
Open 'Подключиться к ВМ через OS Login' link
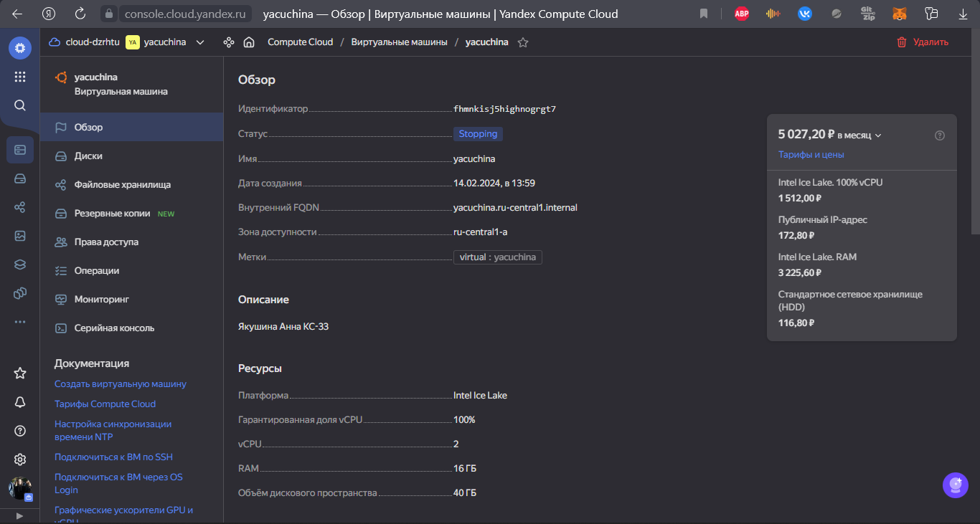[x=118, y=483]
